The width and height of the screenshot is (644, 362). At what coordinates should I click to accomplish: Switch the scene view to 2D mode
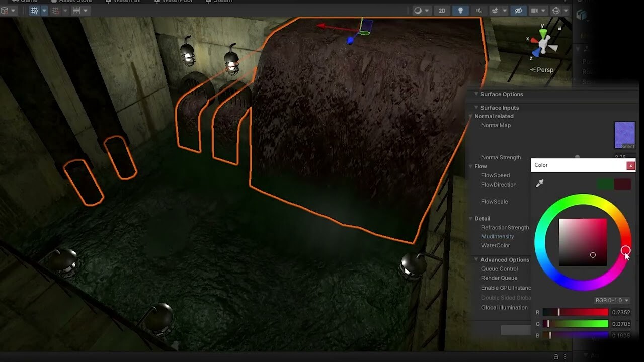click(442, 11)
